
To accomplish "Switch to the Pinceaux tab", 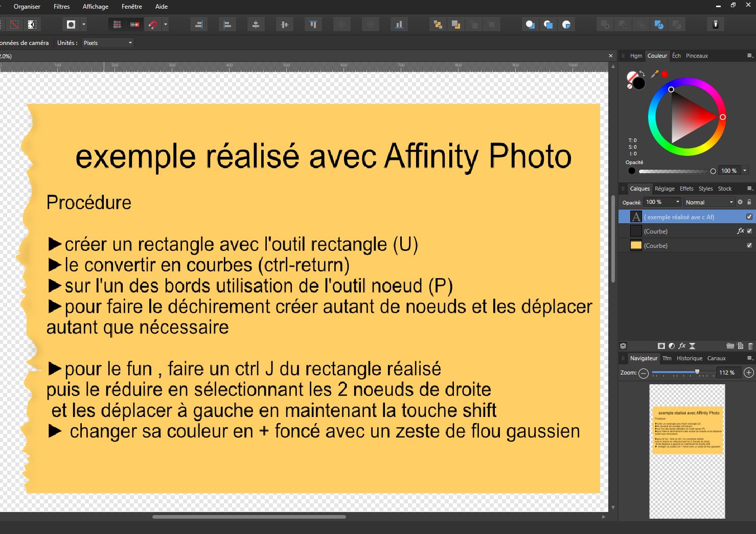I will (697, 56).
